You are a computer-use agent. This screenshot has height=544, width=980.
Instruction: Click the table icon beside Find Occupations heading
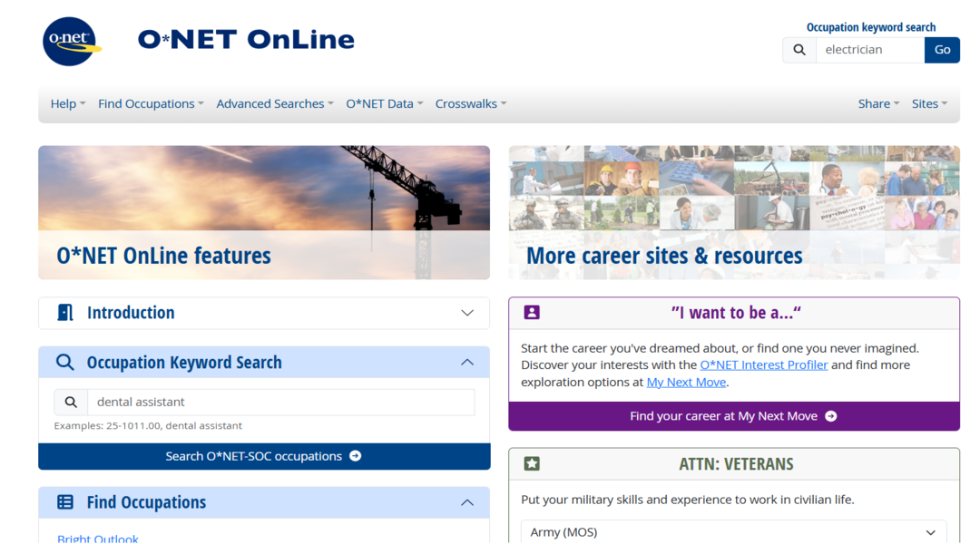pyautogui.click(x=65, y=502)
